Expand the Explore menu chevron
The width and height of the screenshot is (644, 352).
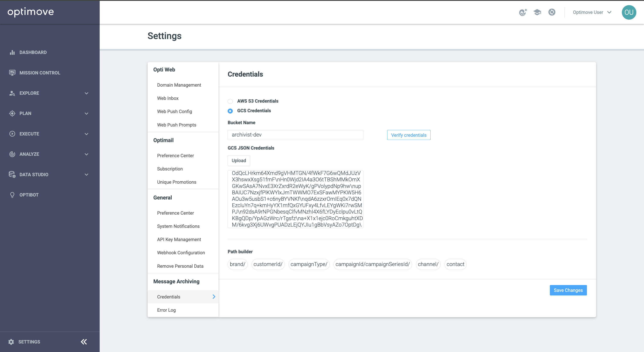pyautogui.click(x=86, y=93)
